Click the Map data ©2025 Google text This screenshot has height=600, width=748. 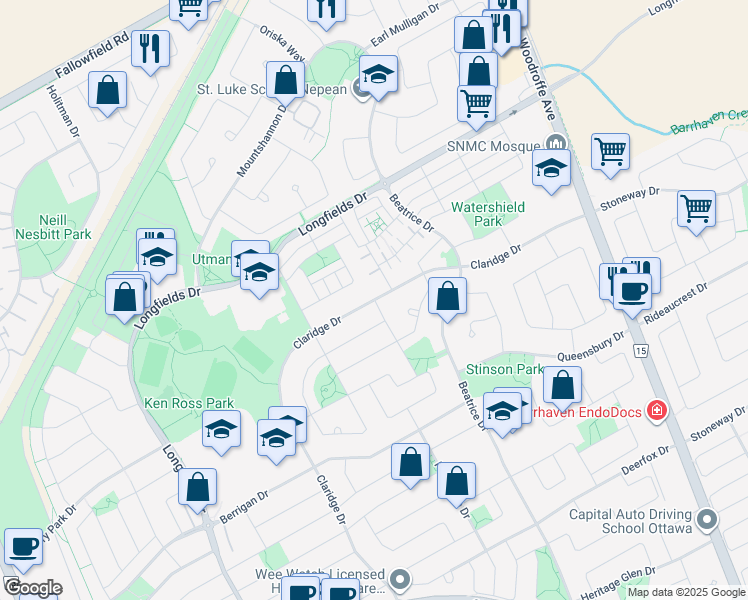(686, 592)
